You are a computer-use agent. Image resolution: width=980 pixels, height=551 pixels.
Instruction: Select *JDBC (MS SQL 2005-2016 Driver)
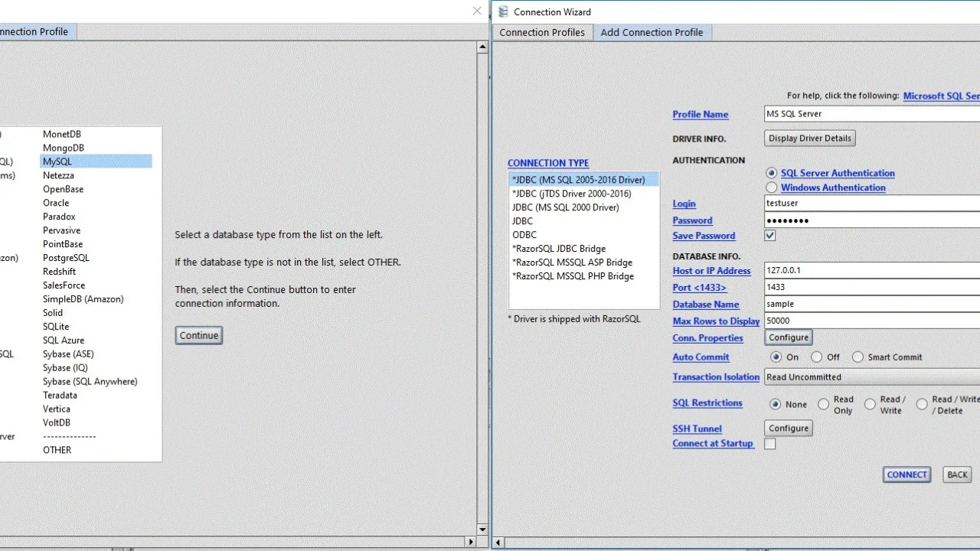point(583,180)
